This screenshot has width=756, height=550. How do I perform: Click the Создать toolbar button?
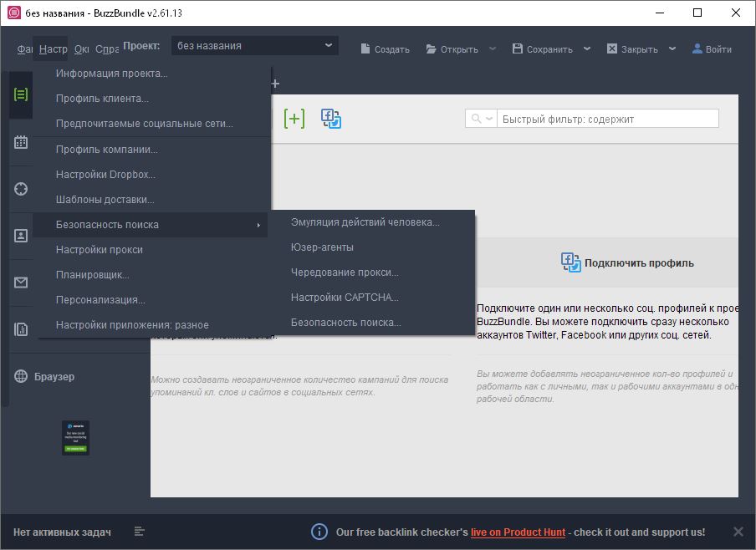(386, 49)
